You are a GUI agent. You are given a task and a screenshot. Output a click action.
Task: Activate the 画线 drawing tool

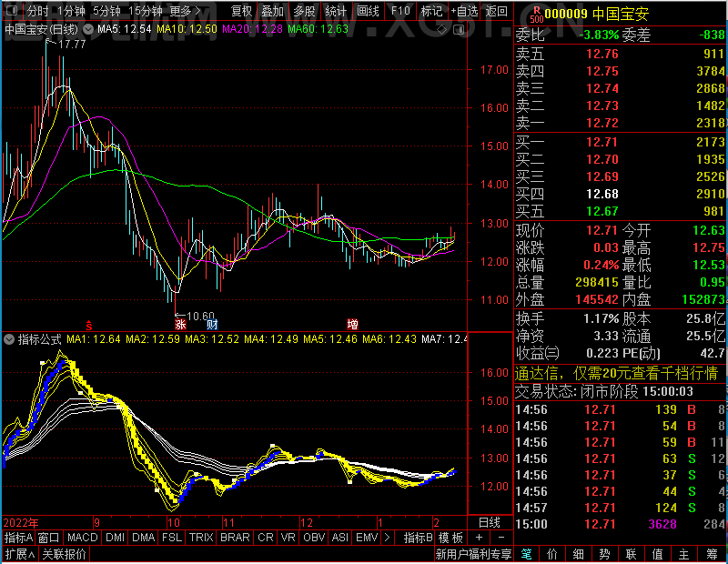tap(368, 11)
